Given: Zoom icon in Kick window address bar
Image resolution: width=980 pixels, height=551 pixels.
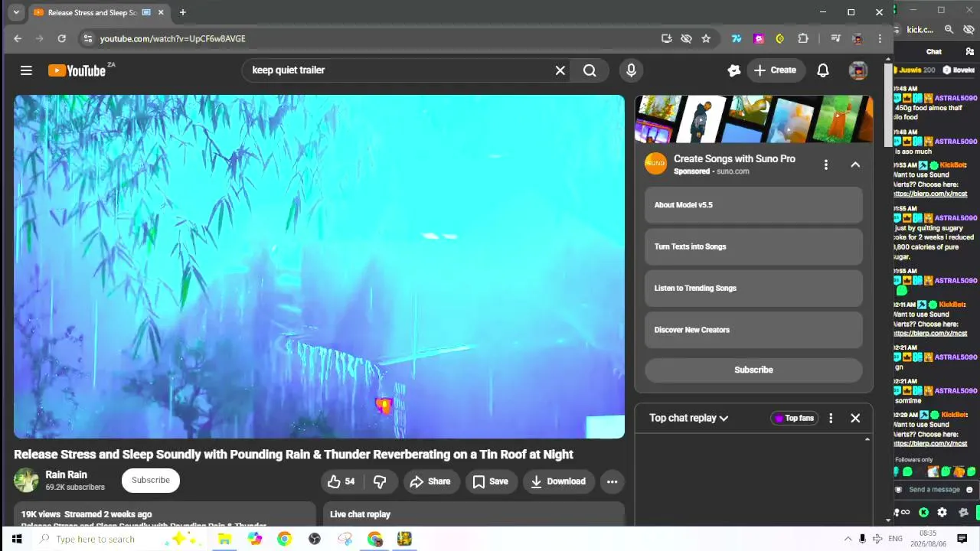Looking at the screenshot, I should (x=949, y=29).
